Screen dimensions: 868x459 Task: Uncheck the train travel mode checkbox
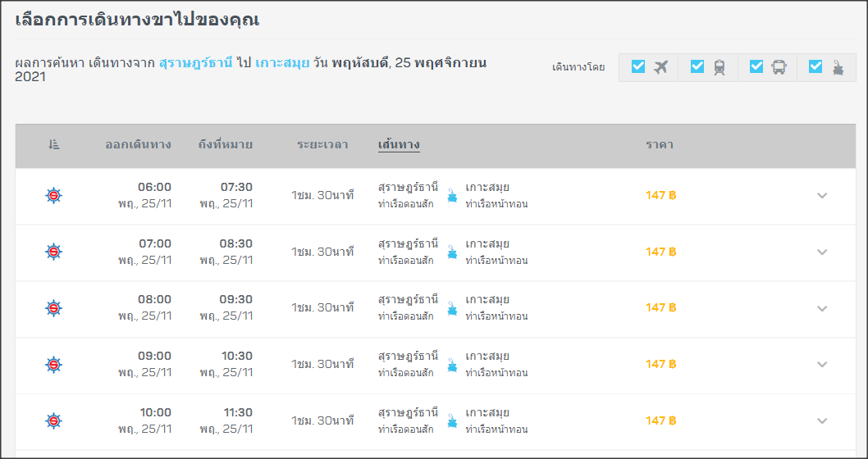(x=697, y=66)
